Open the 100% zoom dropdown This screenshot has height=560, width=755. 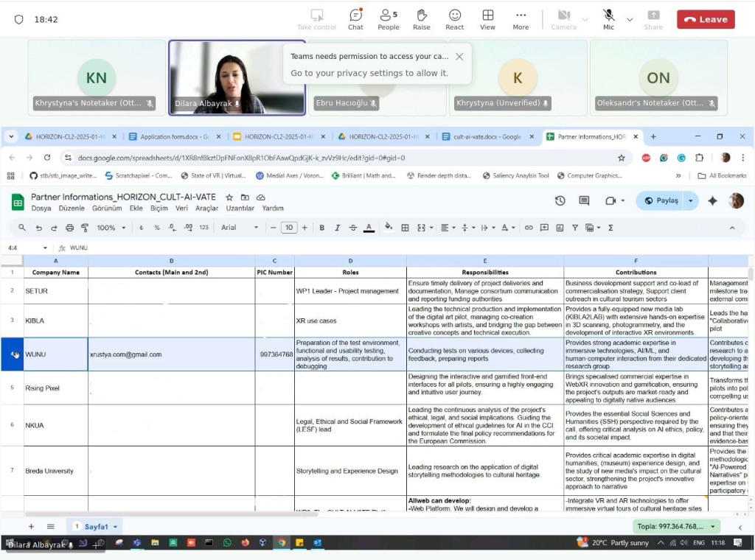click(x=111, y=228)
